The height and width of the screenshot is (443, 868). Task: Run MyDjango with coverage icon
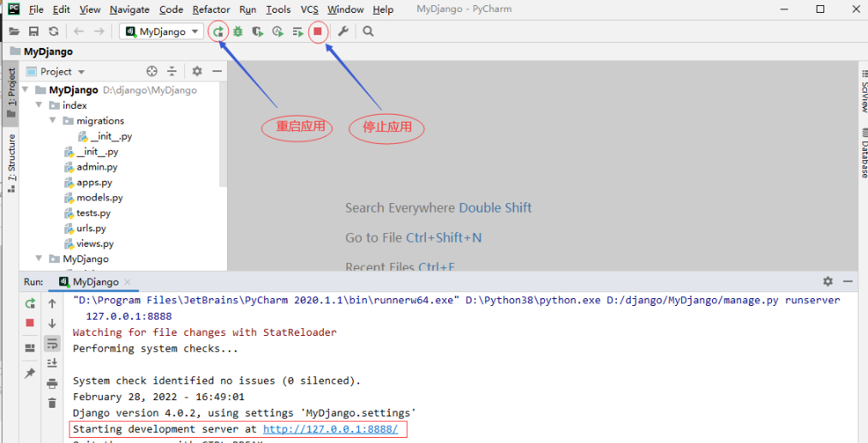click(258, 32)
